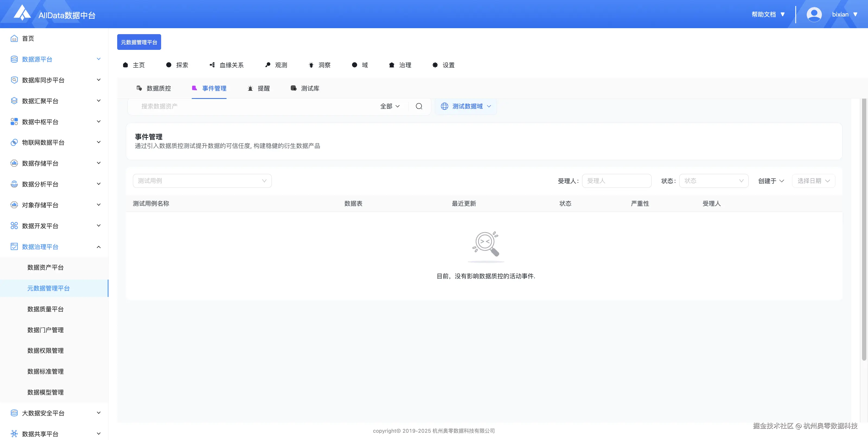Click the globe icon beside 测试数据域
The image size is (868, 440).
(445, 106)
